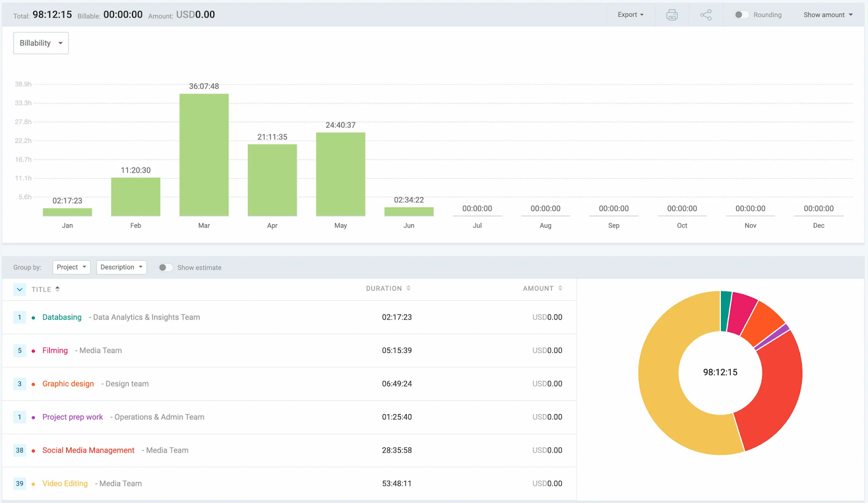Open the Description group-by dropdown
The image size is (868, 503).
(x=122, y=267)
